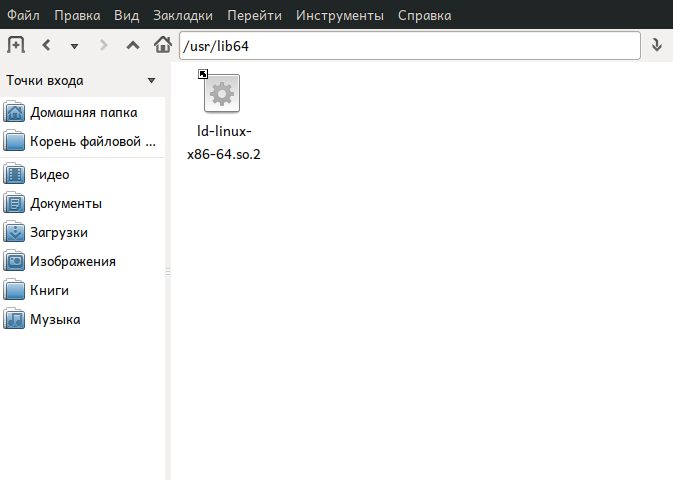Go back to the previous folder

click(46, 45)
